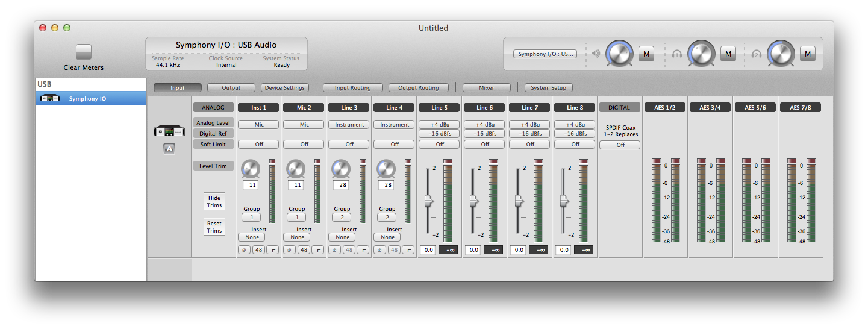Screen dimensions: 868x329
Task: Click the speaker output volume icon
Action: [x=596, y=54]
